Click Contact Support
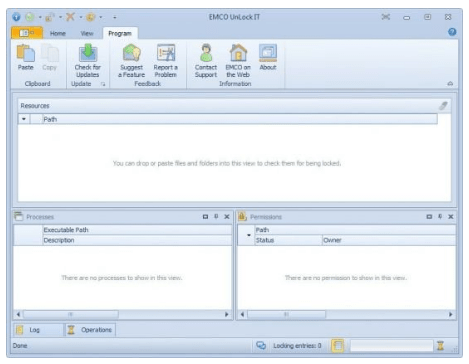 (206, 61)
